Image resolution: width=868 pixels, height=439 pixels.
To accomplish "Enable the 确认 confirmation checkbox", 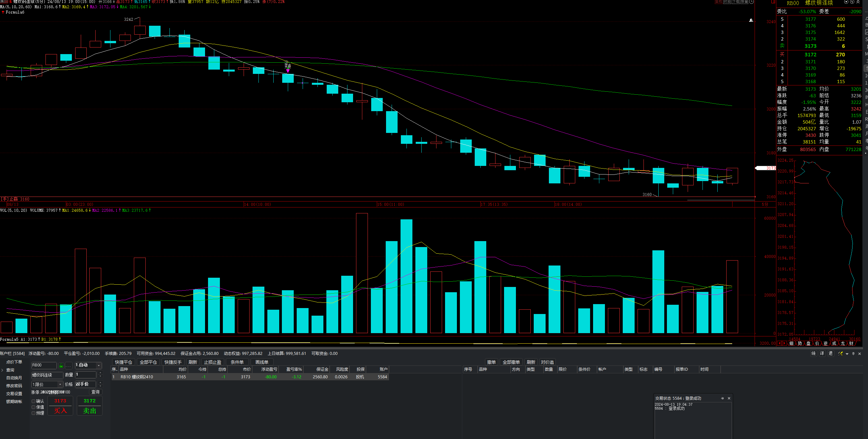I will click(33, 401).
